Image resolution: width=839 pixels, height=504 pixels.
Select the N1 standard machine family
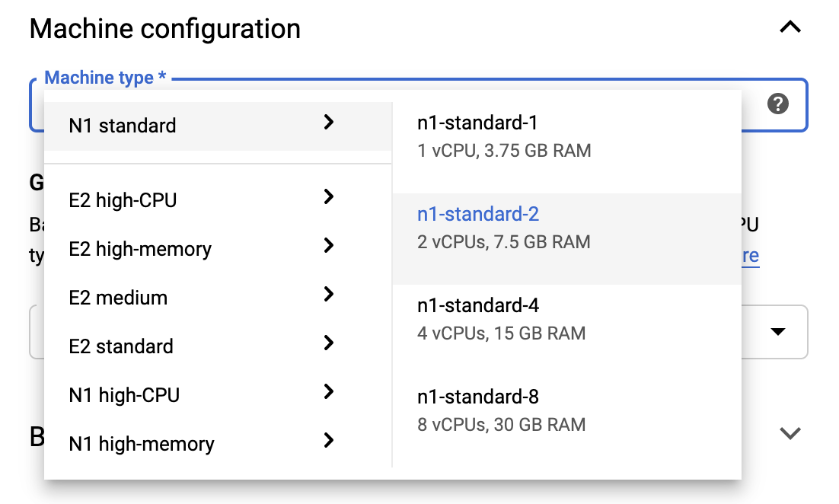(x=122, y=126)
